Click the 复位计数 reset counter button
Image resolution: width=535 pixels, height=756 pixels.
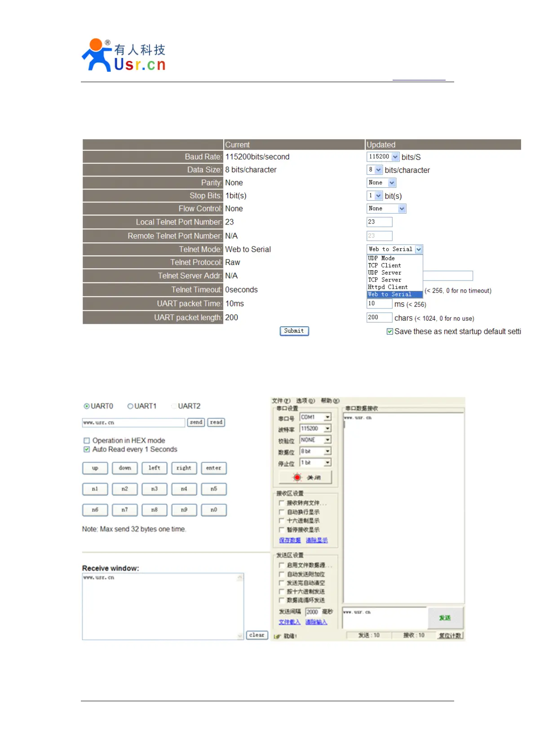450,636
